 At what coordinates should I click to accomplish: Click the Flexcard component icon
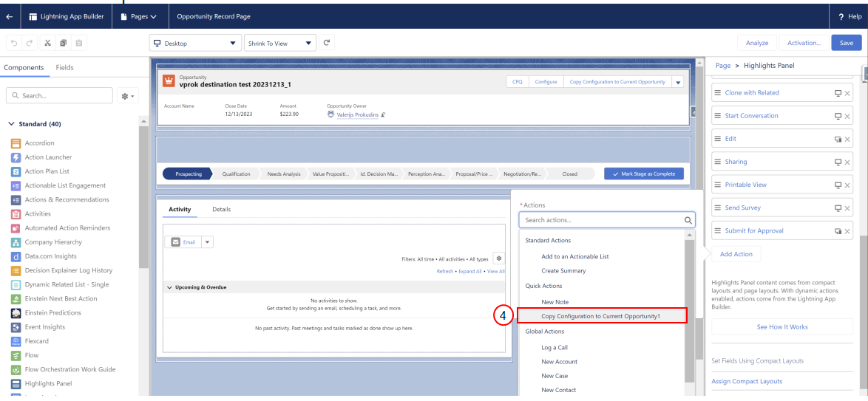16,341
